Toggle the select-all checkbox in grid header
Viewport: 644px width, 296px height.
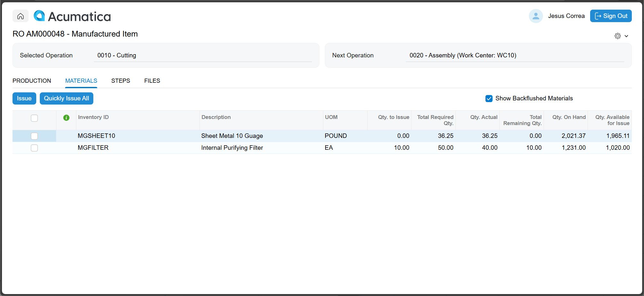tap(34, 118)
